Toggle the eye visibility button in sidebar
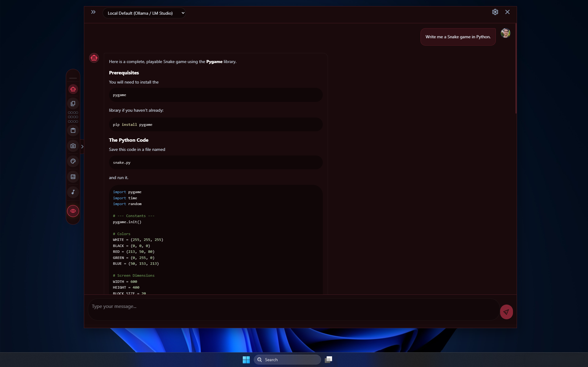The height and width of the screenshot is (367, 588). (73, 211)
